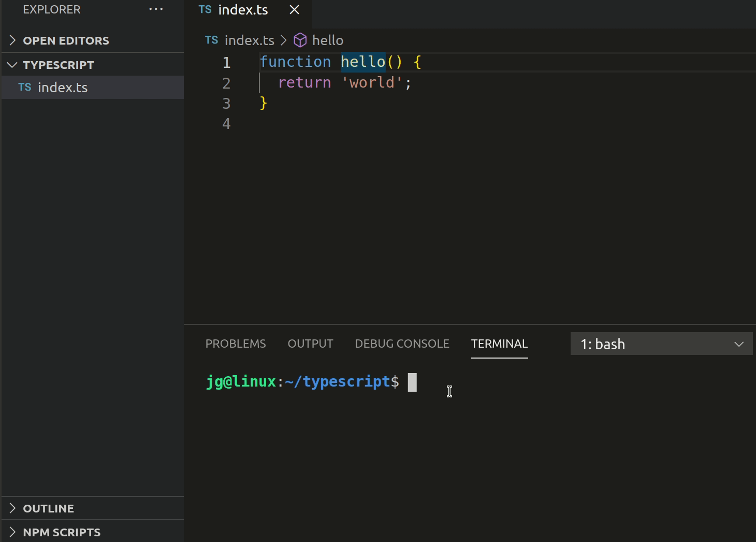The width and height of the screenshot is (756, 542).
Task: Expand the NPM SCRIPTS section
Action: (11, 532)
